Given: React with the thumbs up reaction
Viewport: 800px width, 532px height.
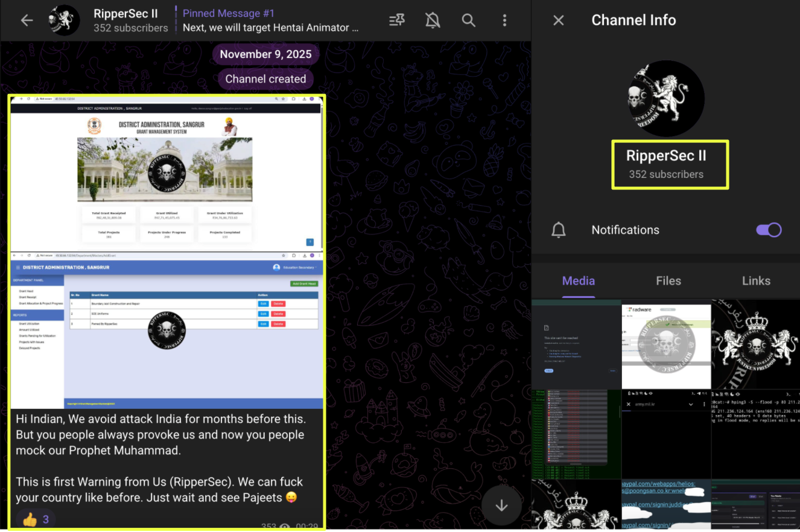Looking at the screenshot, I should point(36,519).
